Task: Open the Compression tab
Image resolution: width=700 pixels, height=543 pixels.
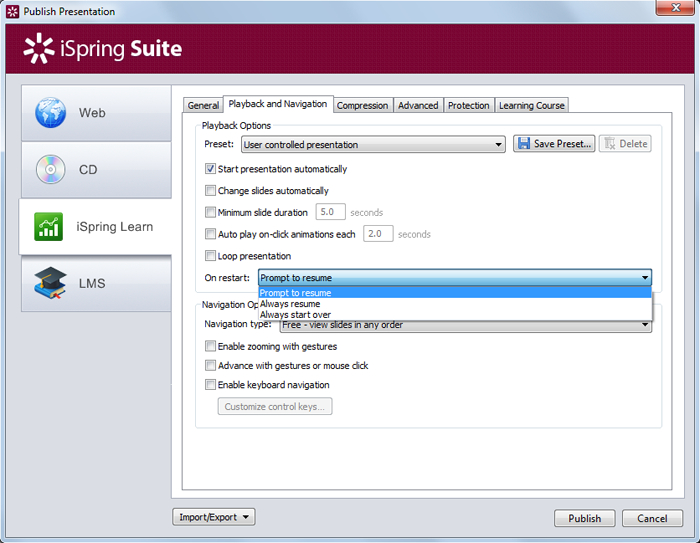Action: (362, 105)
